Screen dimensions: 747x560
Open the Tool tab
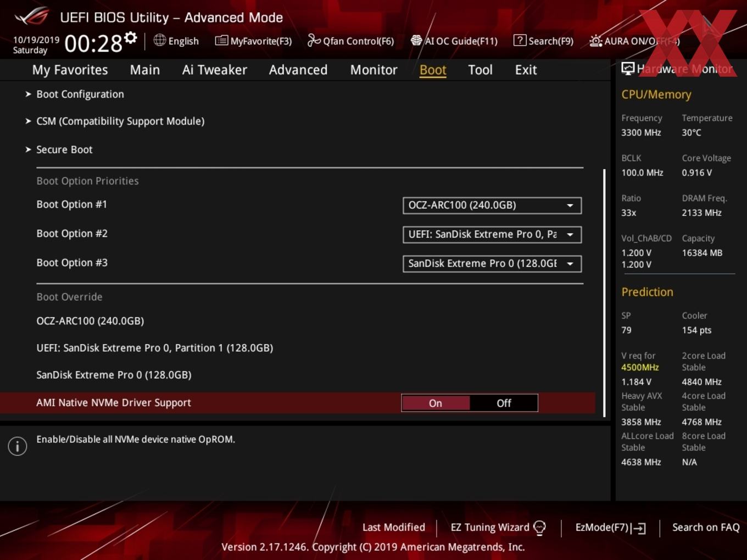[x=480, y=70]
